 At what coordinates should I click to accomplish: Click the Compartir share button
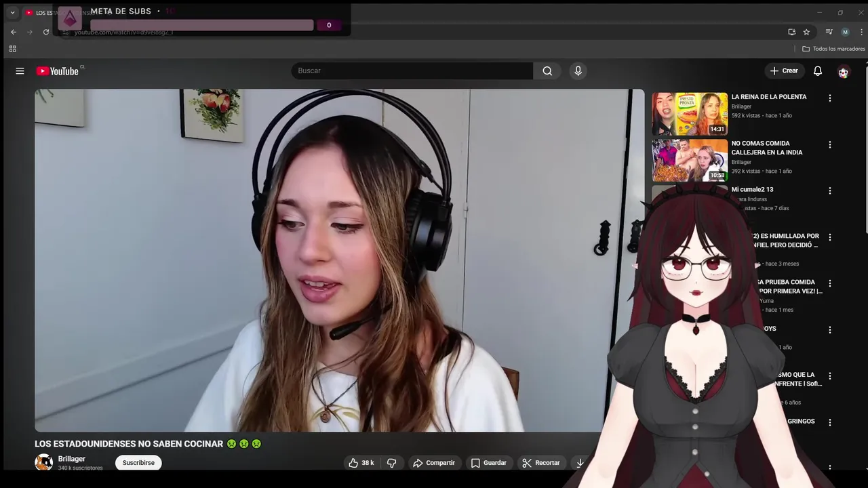(434, 463)
